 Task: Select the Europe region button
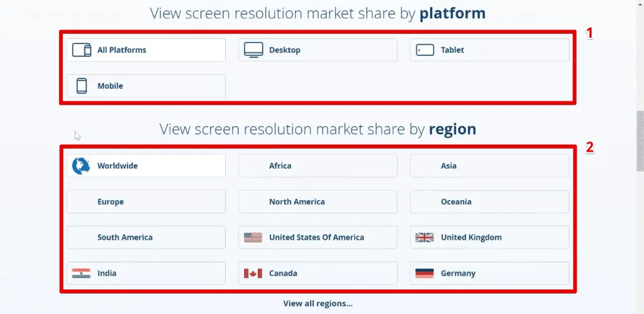pyautogui.click(x=146, y=202)
